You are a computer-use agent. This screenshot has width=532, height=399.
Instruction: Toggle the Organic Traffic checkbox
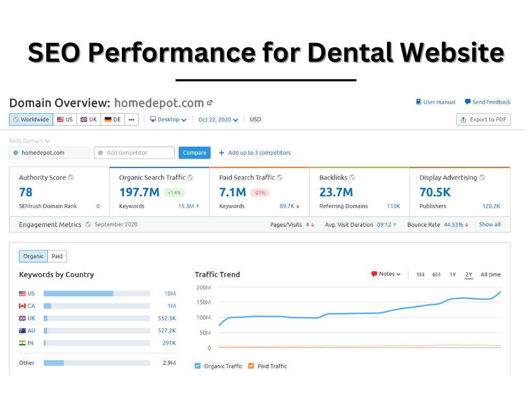point(197,366)
